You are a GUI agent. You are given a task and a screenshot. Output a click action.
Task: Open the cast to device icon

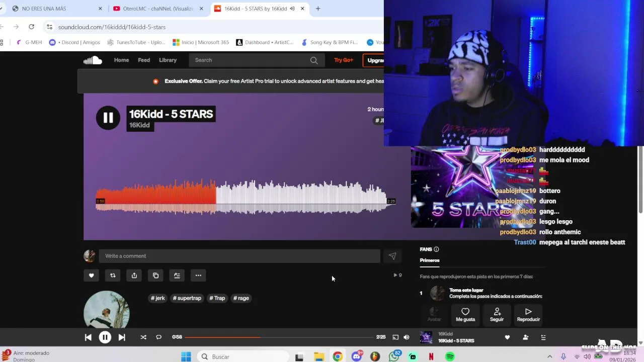395,337
